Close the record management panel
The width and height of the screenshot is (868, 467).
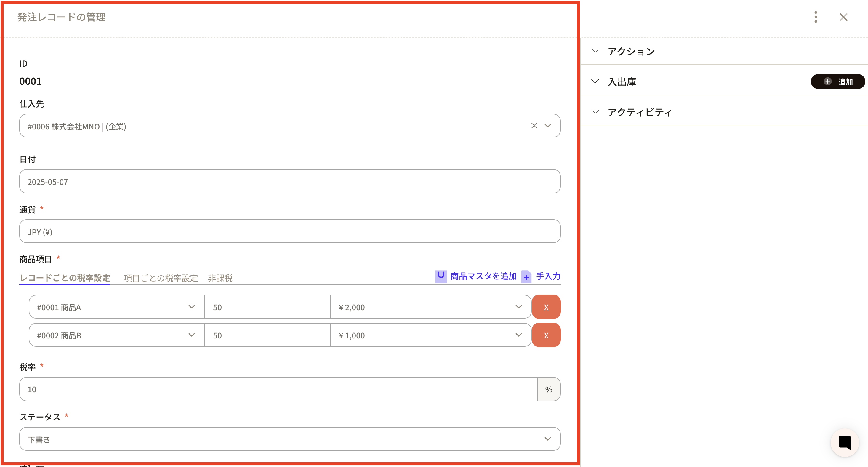click(x=843, y=17)
